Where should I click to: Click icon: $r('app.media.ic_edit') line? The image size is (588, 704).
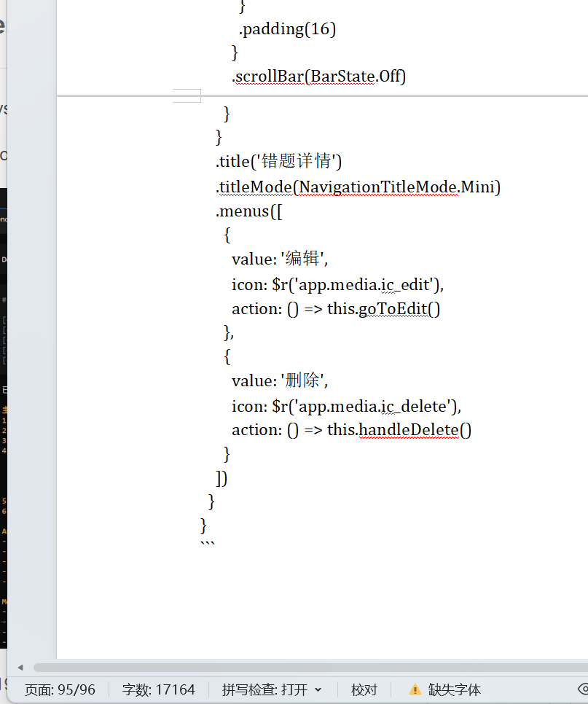pos(337,285)
